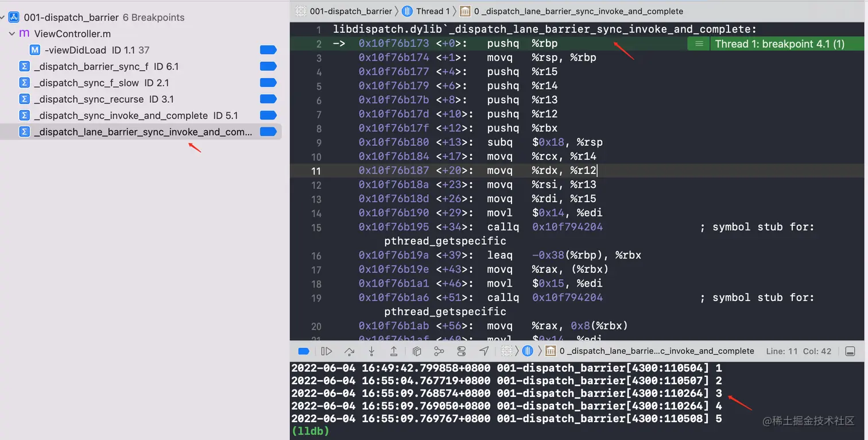Select the _dispatch_sync_invoke_and_complete symbolic breakpoint
This screenshot has height=440, width=868.
pos(141,115)
